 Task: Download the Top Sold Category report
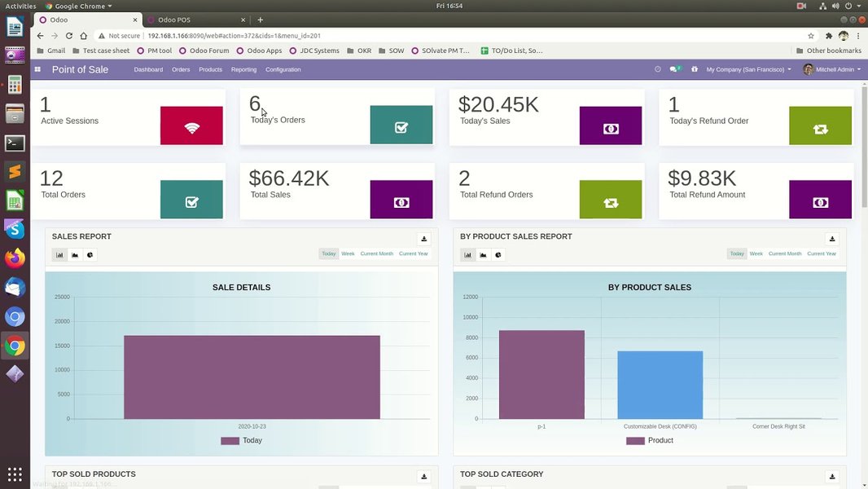pyautogui.click(x=832, y=476)
